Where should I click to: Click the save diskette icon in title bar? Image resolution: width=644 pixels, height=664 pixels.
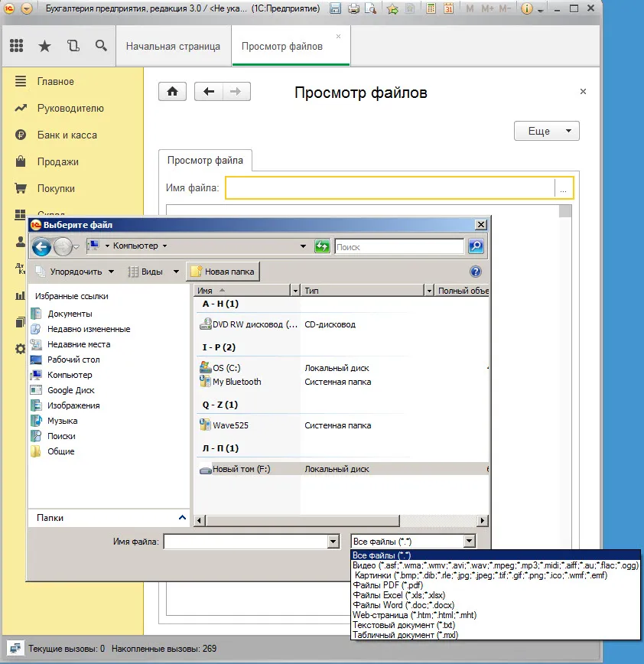(335, 8)
